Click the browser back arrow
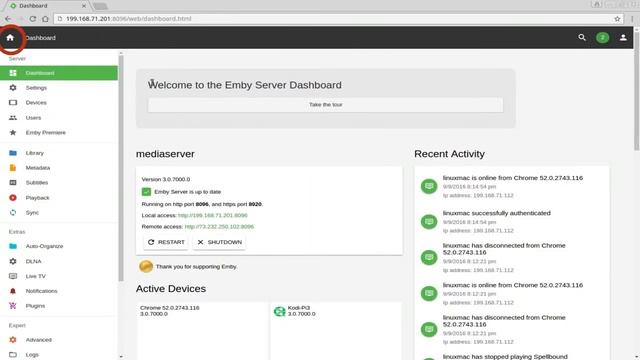640x360 pixels. pos(8,19)
